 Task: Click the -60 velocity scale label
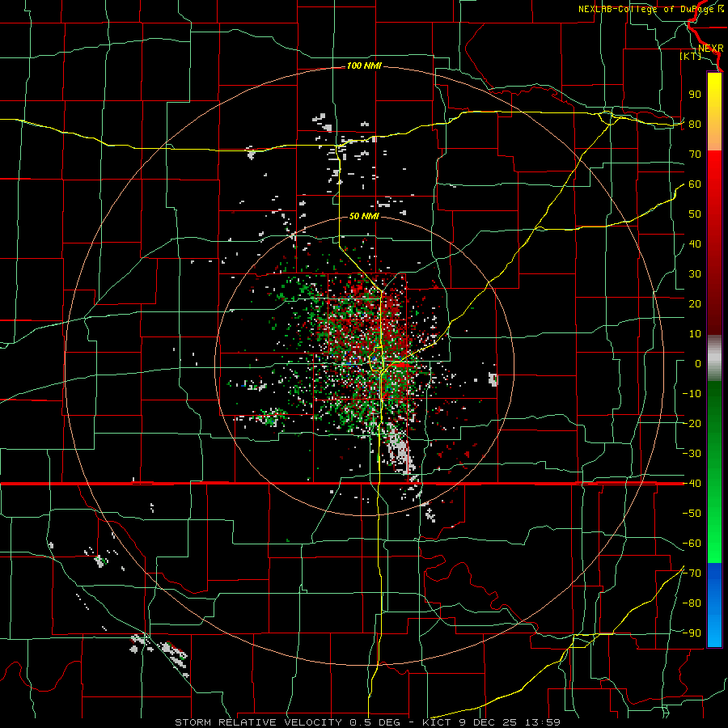pos(692,544)
